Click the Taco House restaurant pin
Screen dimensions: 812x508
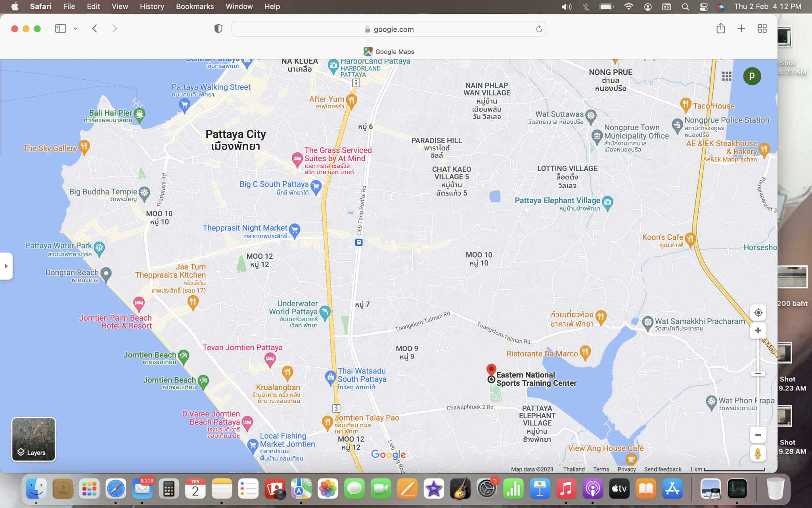[x=686, y=105]
